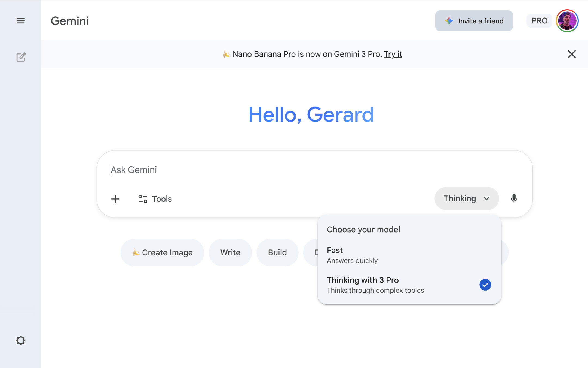Open the Tools sliders icon
This screenshot has width=588, height=368.
[x=143, y=199]
